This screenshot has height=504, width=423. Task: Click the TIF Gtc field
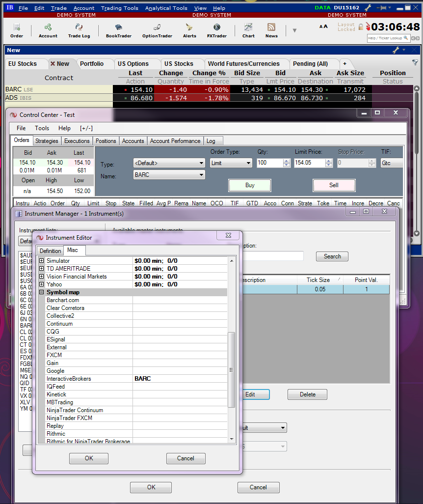click(x=392, y=163)
